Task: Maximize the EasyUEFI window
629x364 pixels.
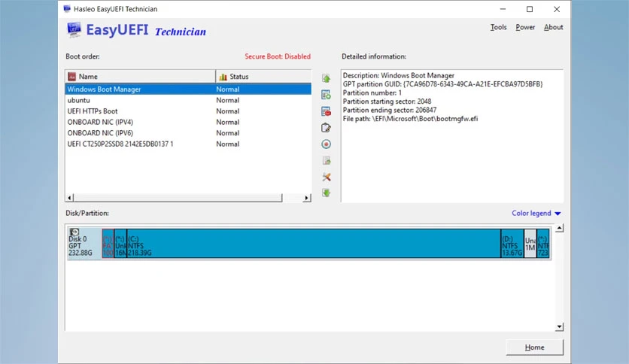Action: click(530, 9)
